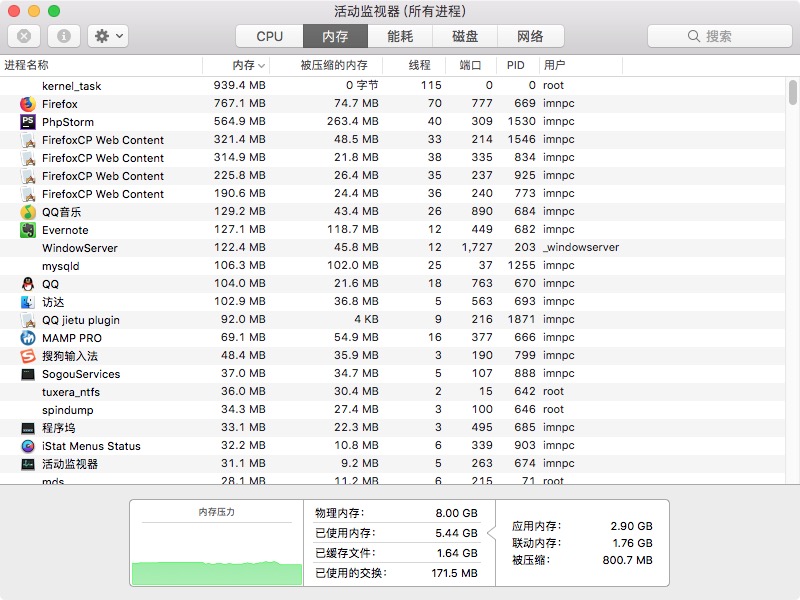Select the mysqld process name

[x=61, y=266]
